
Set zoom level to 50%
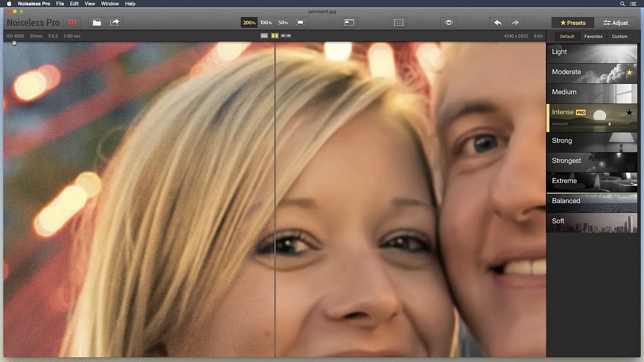[283, 23]
